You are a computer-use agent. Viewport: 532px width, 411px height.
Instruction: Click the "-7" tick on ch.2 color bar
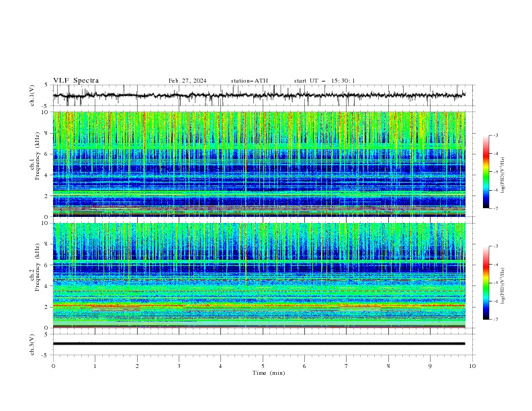click(496, 320)
